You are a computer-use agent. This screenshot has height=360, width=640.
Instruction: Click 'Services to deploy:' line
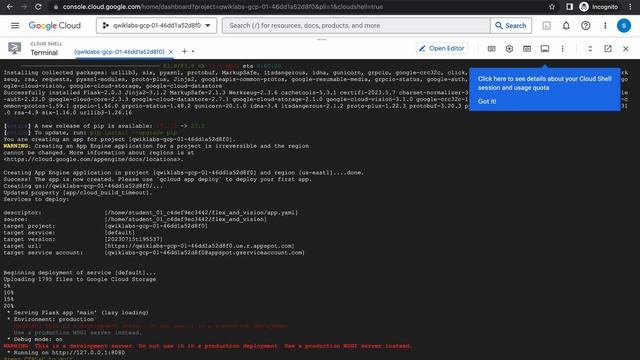(35, 199)
